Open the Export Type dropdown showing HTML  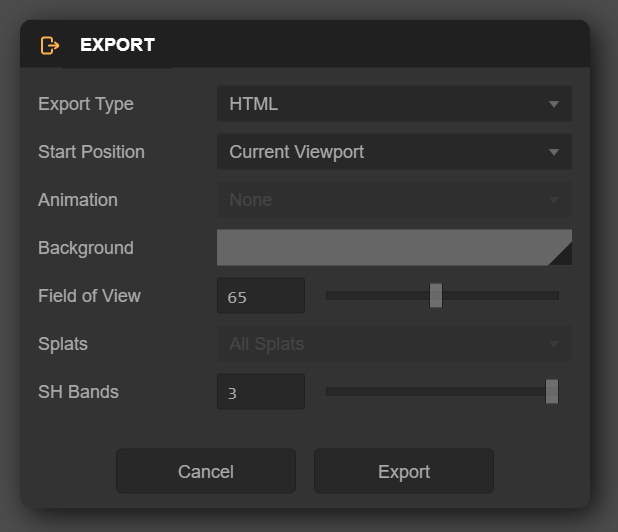tap(394, 104)
